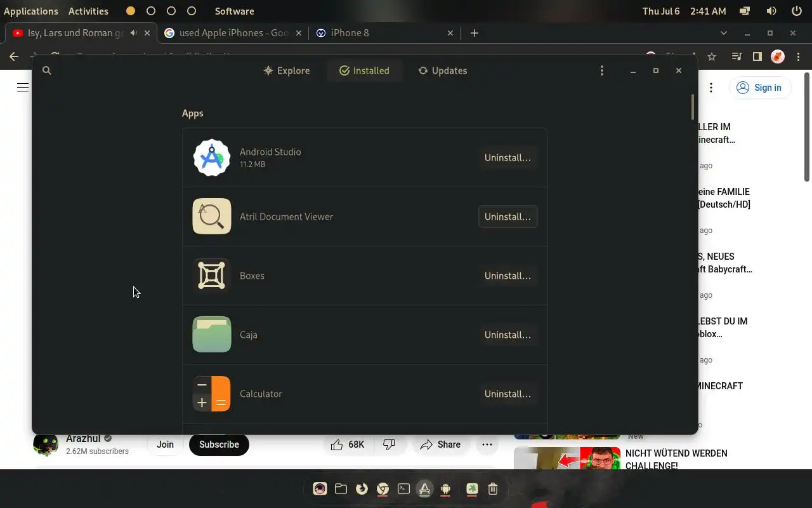Screen dimensions: 812x508
Task: Click the "Calculator" name text
Action: (x=261, y=394)
